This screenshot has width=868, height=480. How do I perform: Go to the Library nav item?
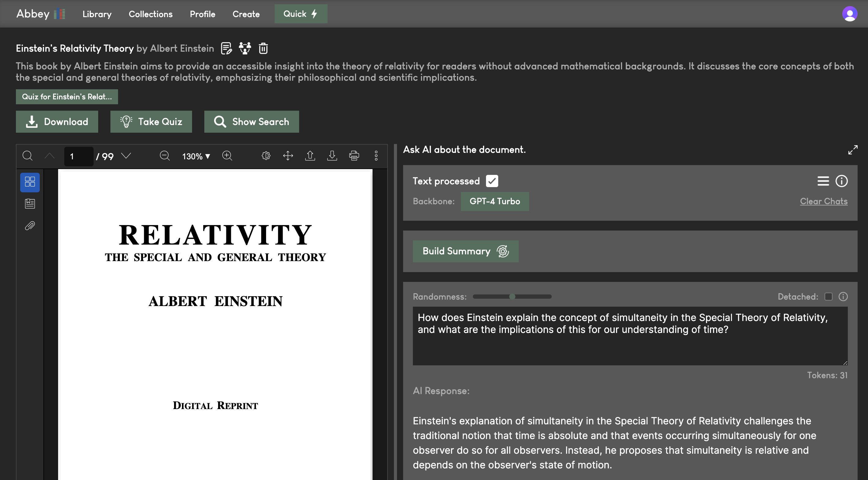[97, 14]
